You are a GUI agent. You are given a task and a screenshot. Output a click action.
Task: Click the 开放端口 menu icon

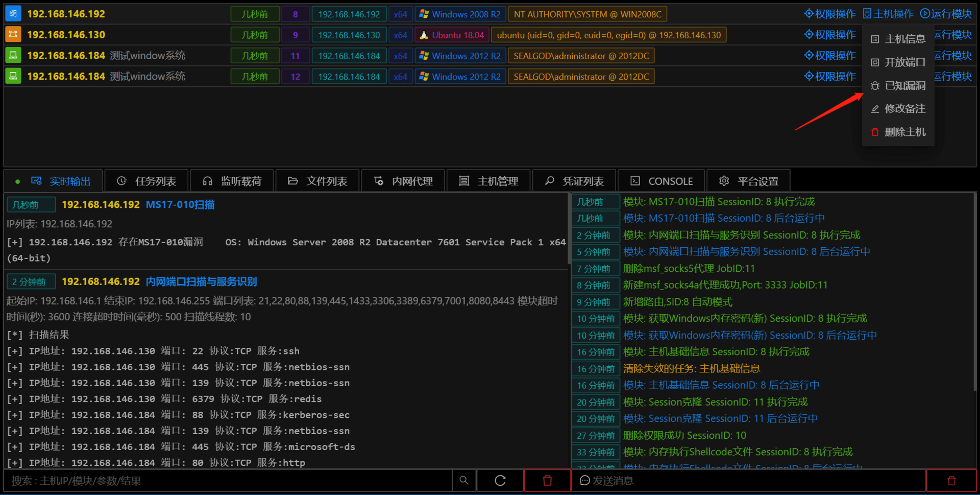pyautogui.click(x=875, y=62)
